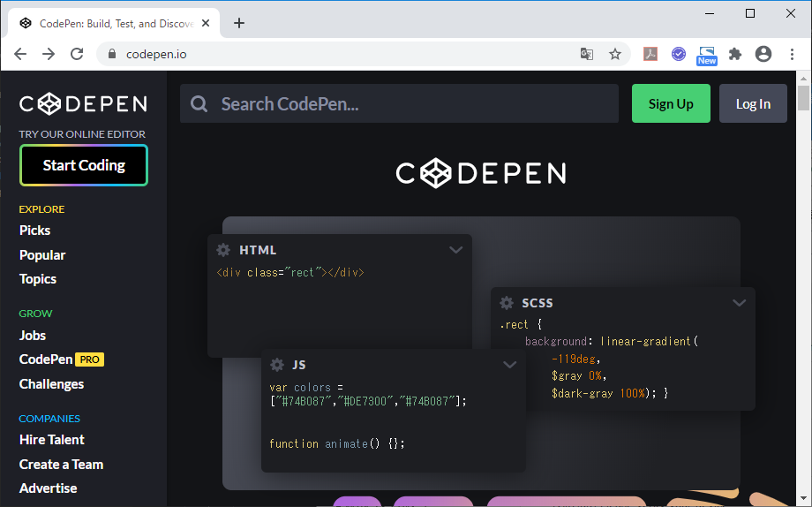This screenshot has width=812, height=507.
Task: Open Popular in the sidebar
Action: click(x=42, y=255)
